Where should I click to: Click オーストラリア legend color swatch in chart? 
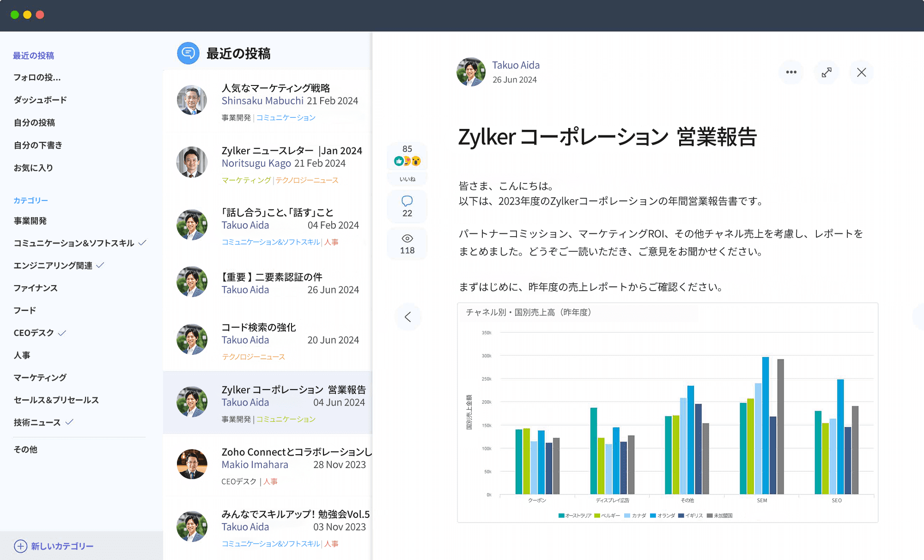(561, 516)
